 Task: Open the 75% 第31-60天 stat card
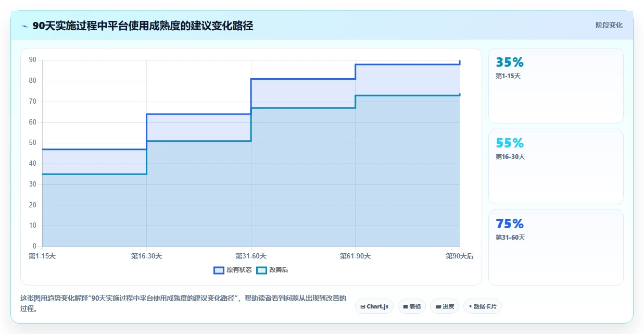555,248
